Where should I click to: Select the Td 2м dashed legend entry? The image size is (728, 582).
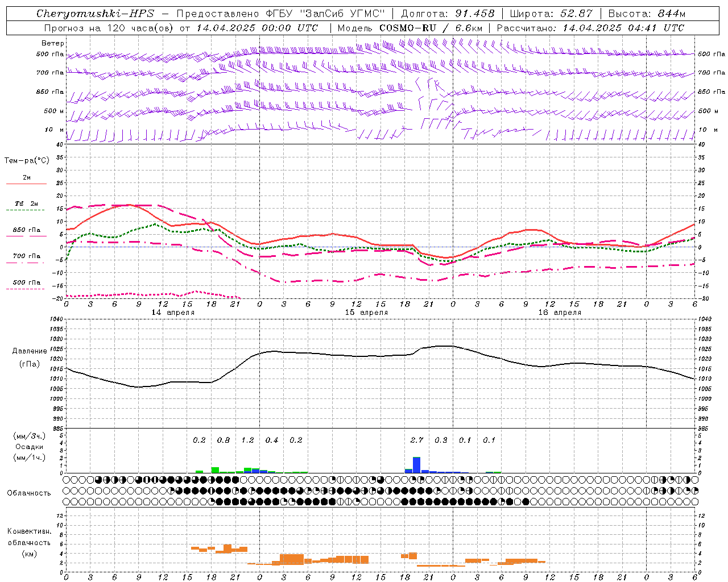[x=26, y=206]
